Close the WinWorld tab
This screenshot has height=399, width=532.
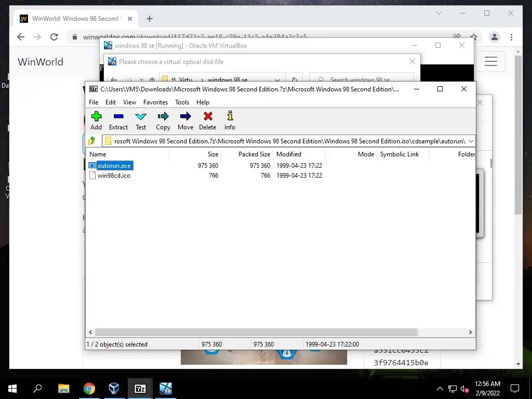click(129, 19)
